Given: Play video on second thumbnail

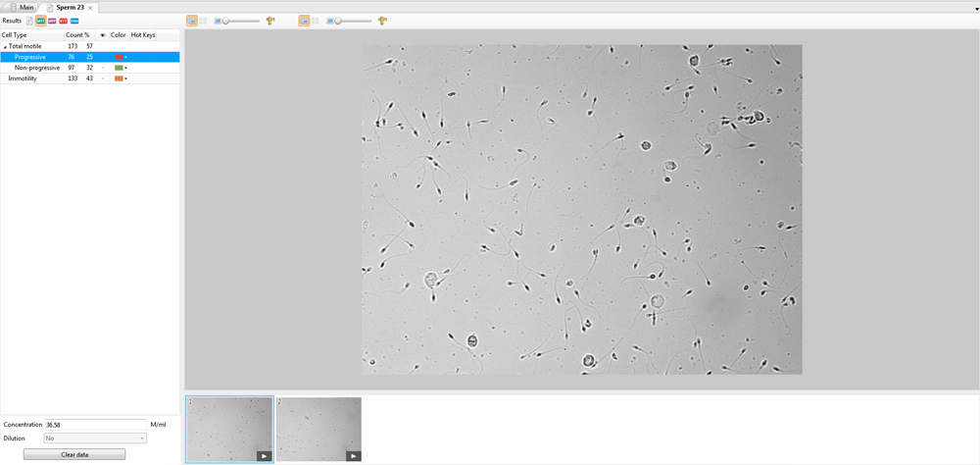Looking at the screenshot, I should pos(353,455).
